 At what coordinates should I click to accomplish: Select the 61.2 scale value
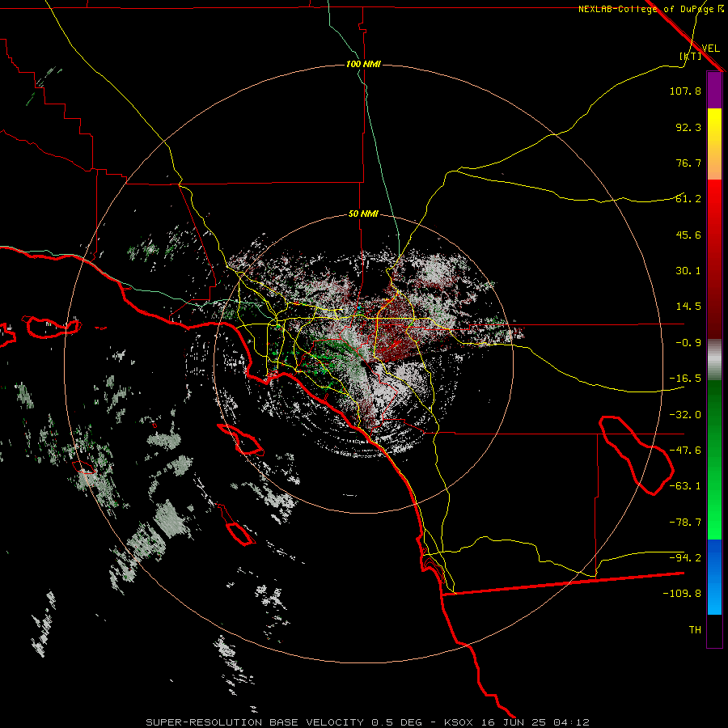pos(688,199)
